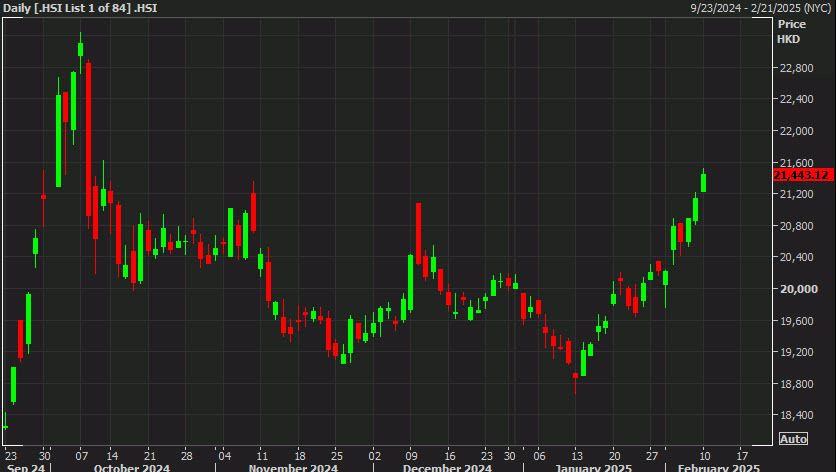Viewport: 836px width, 472px height.
Task: Click the 18,400 price axis label
Action: (796, 415)
